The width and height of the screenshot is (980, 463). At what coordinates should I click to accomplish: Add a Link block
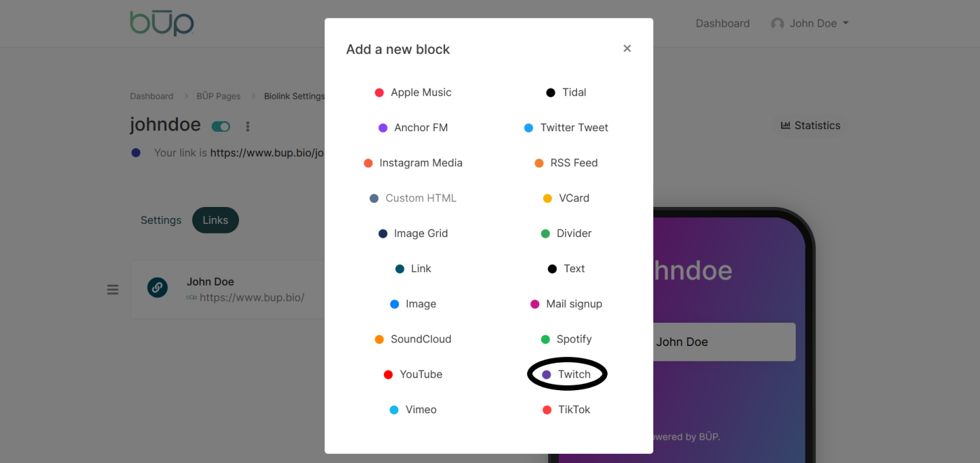[413, 269]
